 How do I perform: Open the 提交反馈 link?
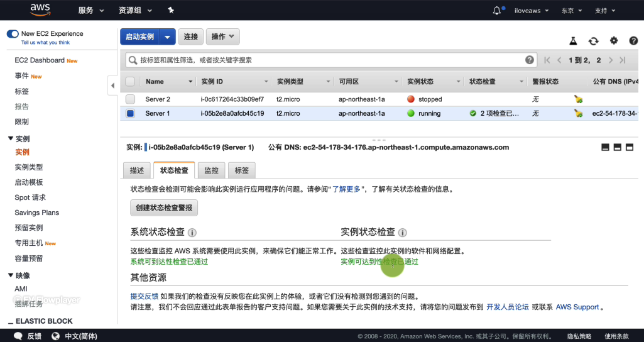pos(144,296)
